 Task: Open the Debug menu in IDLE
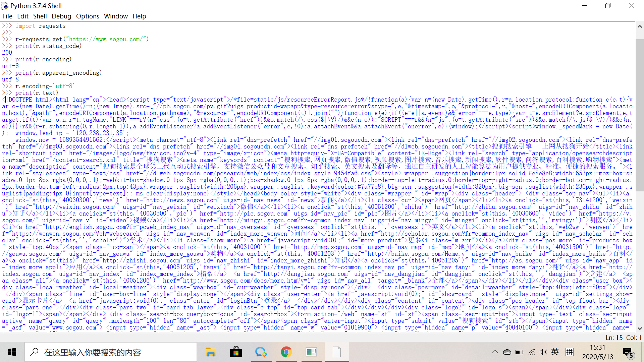pos(61,16)
